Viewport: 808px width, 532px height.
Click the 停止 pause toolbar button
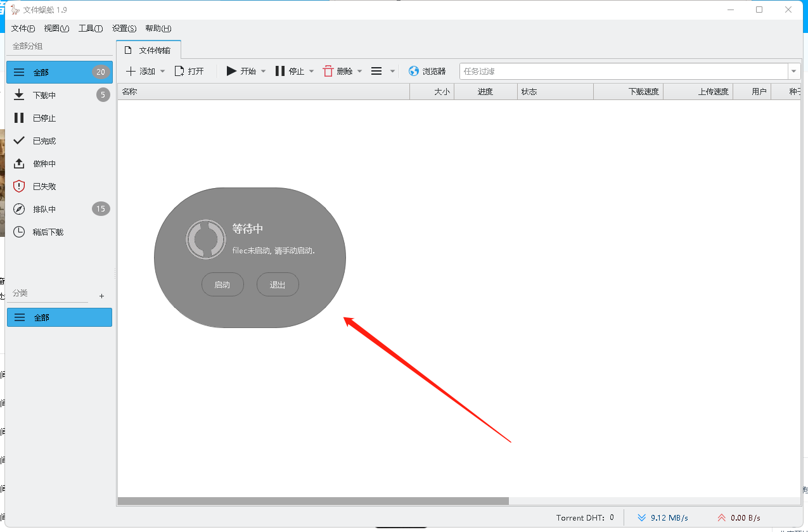(290, 72)
